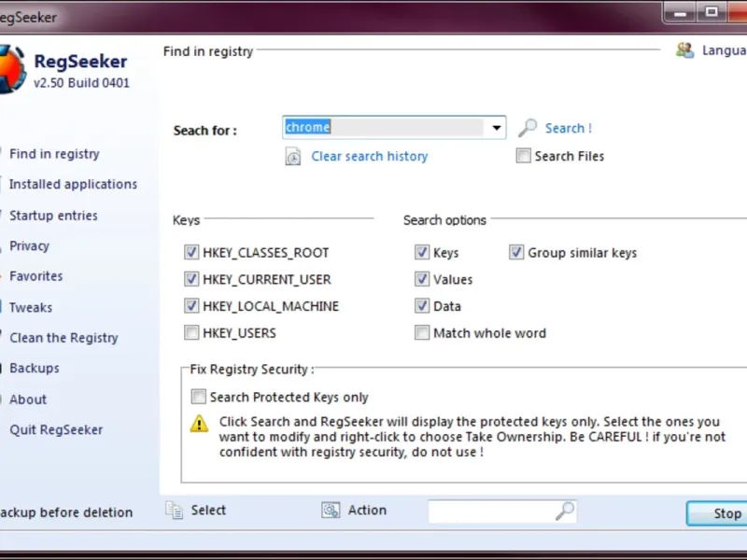Click the Stop button
The width and height of the screenshot is (747, 560).
pyautogui.click(x=716, y=513)
